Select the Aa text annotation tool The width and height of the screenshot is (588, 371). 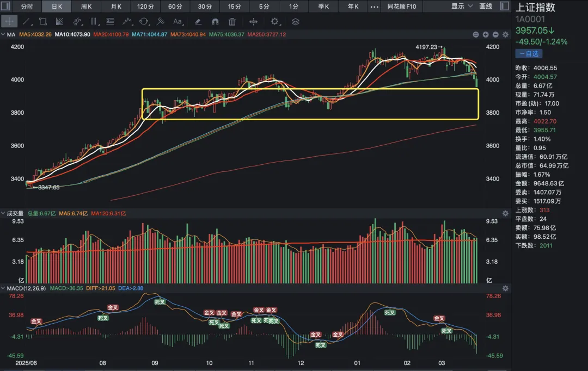(177, 22)
